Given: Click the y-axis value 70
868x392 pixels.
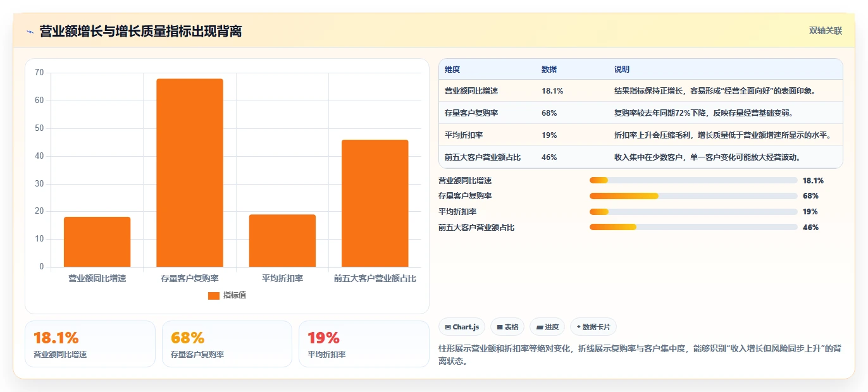Looking at the screenshot, I should click(39, 73).
